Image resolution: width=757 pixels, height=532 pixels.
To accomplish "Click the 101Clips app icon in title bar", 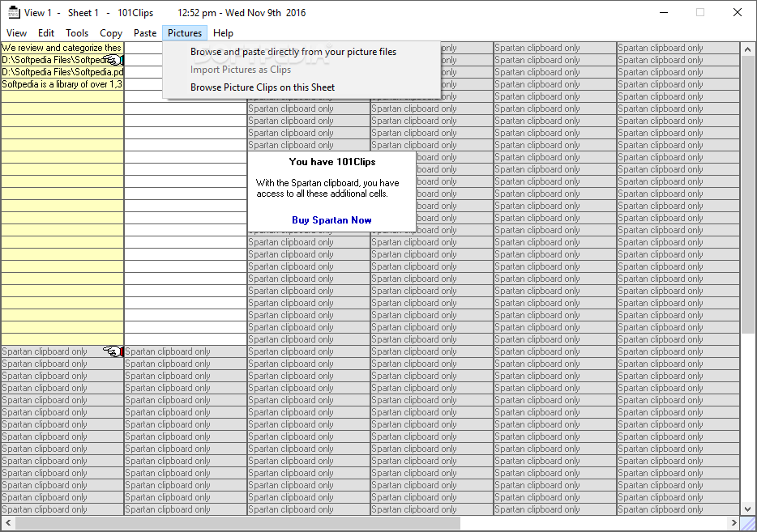I will tap(14, 12).
